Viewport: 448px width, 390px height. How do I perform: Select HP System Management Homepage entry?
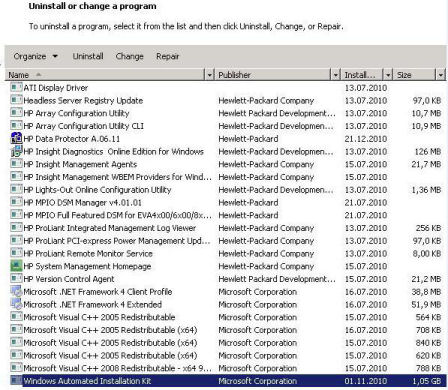click(x=87, y=266)
